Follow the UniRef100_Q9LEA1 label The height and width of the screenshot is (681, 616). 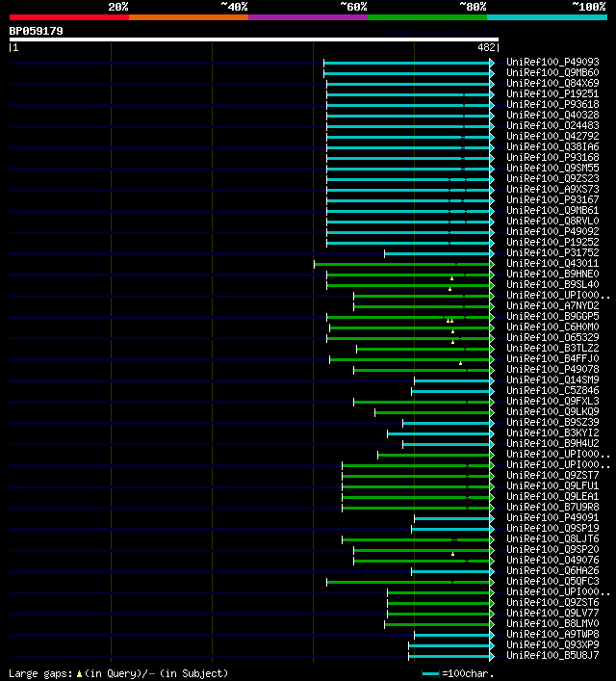(x=552, y=496)
